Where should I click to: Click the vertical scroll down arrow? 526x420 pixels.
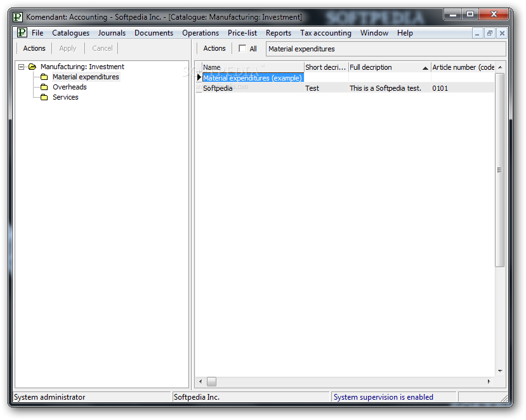coord(500,371)
